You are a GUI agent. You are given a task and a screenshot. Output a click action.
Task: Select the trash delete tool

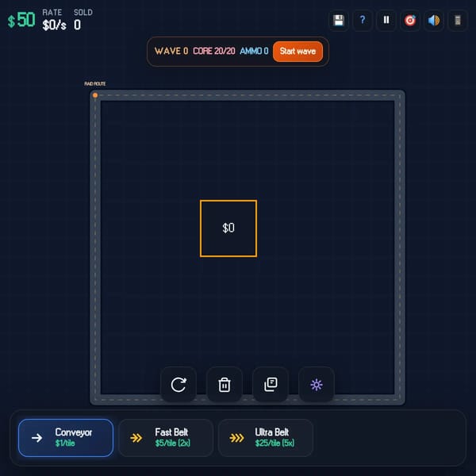(x=225, y=385)
